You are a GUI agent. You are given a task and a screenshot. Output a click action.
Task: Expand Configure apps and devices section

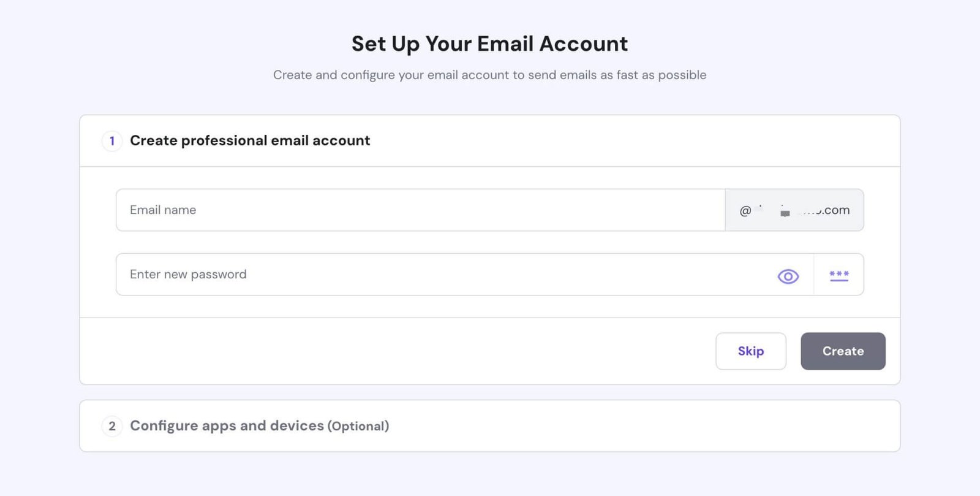tap(490, 426)
